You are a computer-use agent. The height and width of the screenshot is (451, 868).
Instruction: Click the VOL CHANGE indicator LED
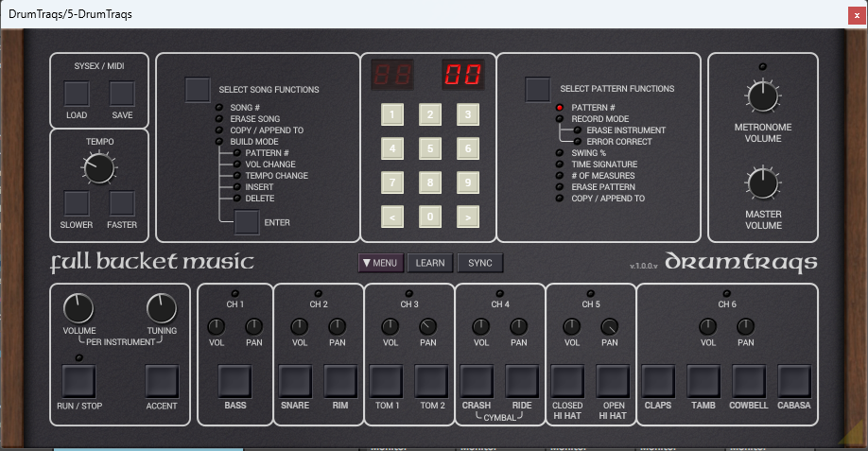coord(237,164)
